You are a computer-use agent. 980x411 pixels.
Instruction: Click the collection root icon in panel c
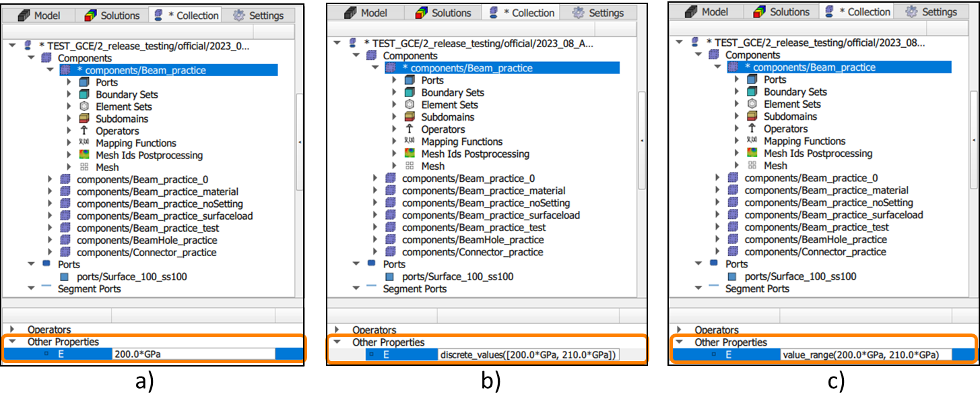tap(695, 42)
